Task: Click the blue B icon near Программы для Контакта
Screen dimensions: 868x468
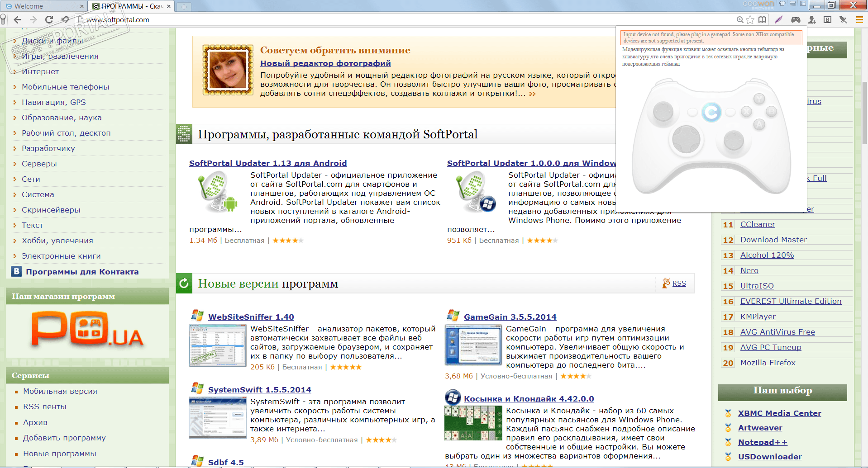Action: tap(17, 271)
